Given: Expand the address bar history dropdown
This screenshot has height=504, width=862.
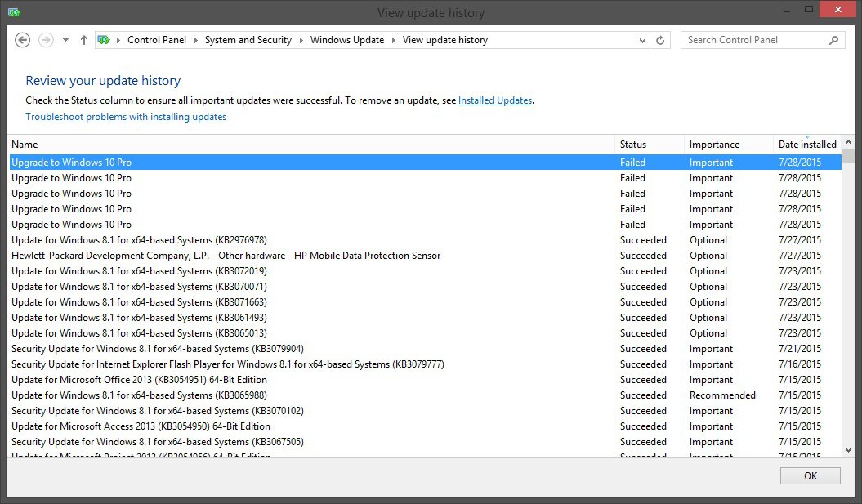Looking at the screenshot, I should [x=642, y=40].
